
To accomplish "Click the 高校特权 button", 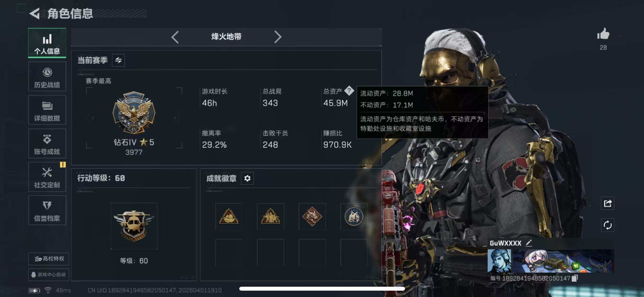I will [49, 259].
